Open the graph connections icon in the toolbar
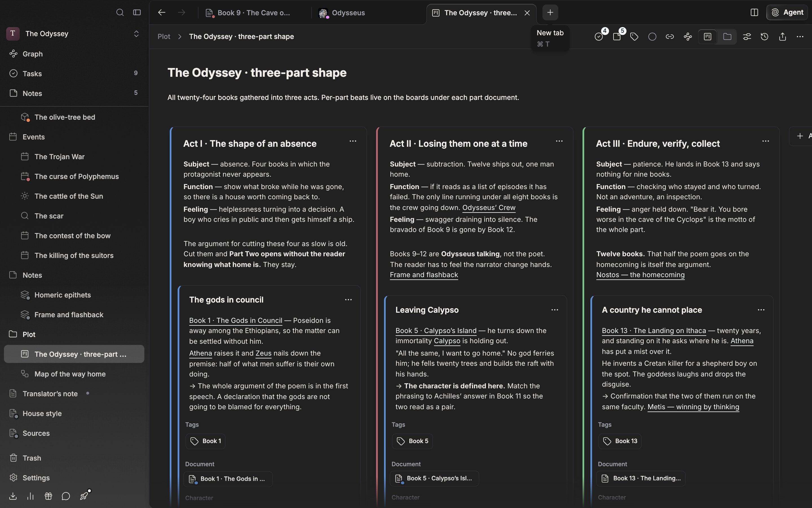Viewport: 812px width, 508px height. (688, 36)
